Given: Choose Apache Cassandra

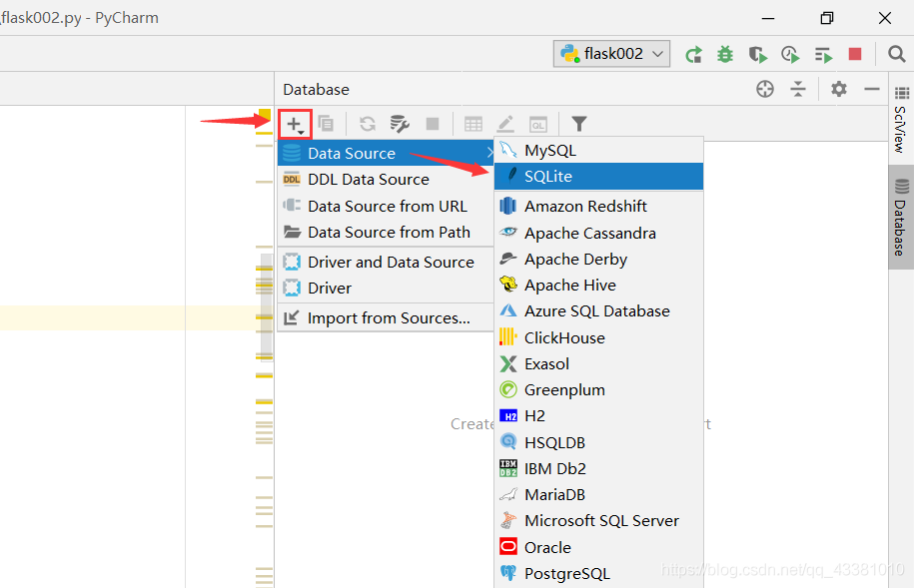Looking at the screenshot, I should tap(598, 233).
